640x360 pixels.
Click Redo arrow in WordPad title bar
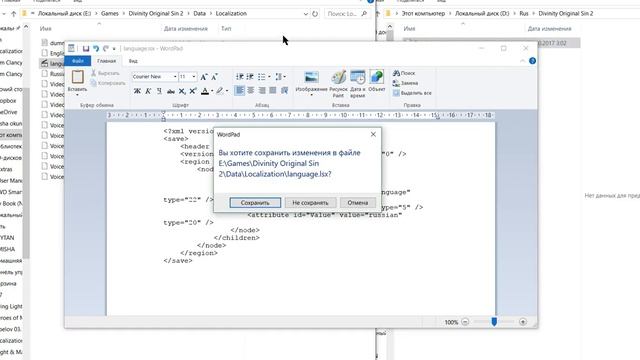(x=106, y=49)
